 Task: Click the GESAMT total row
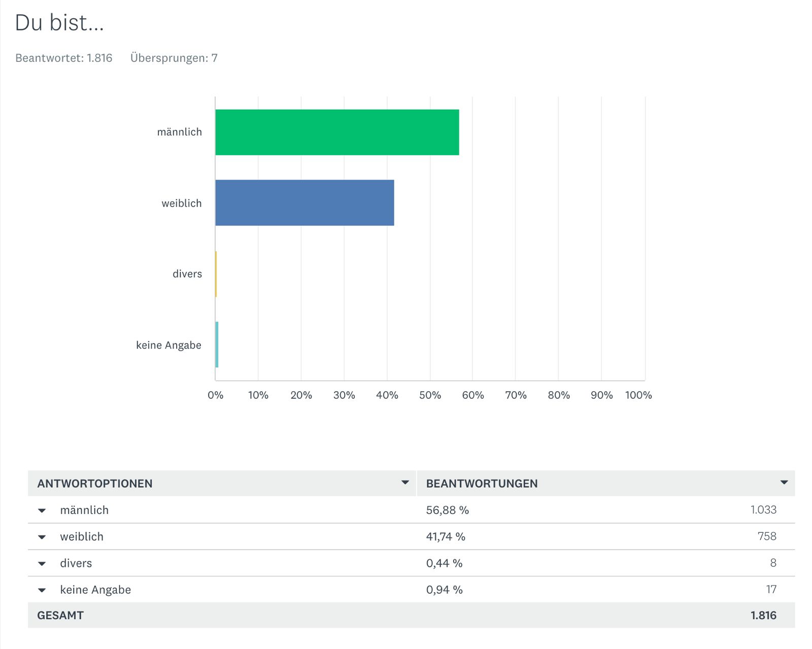[x=60, y=615]
